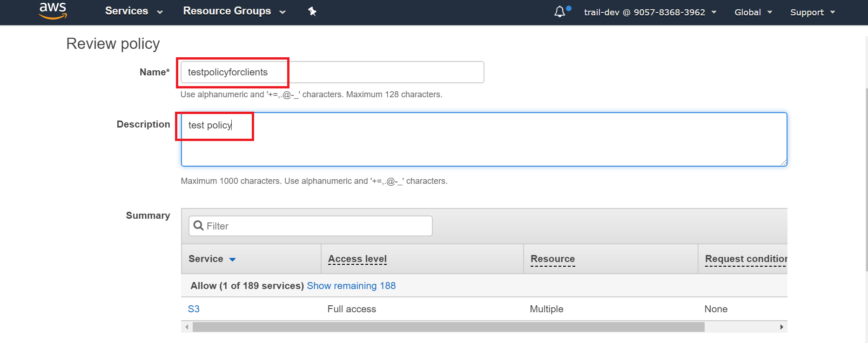This screenshot has width=868, height=343.
Task: Click the summary table horizontal scrollbar
Action: tap(448, 327)
